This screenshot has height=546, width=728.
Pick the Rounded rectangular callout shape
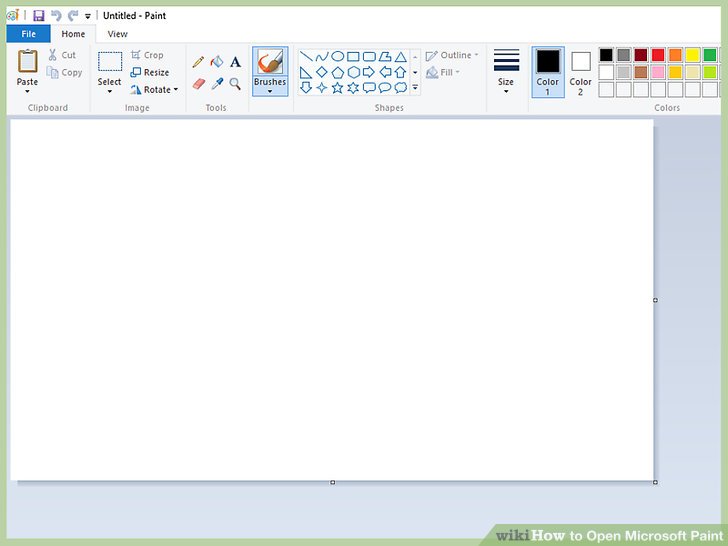tap(369, 87)
